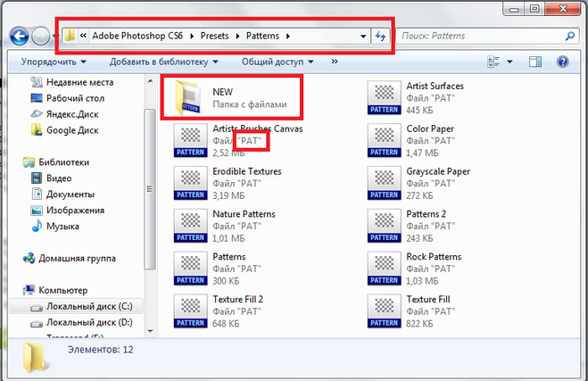Open Локальный диск (D:)
Viewport: 588px width, 381px height.
(81, 322)
